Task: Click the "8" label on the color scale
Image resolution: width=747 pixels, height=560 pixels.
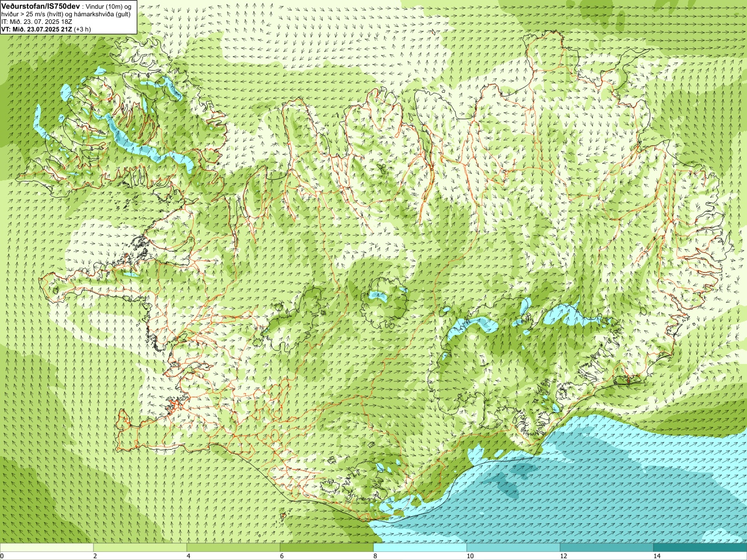Action: (x=375, y=556)
